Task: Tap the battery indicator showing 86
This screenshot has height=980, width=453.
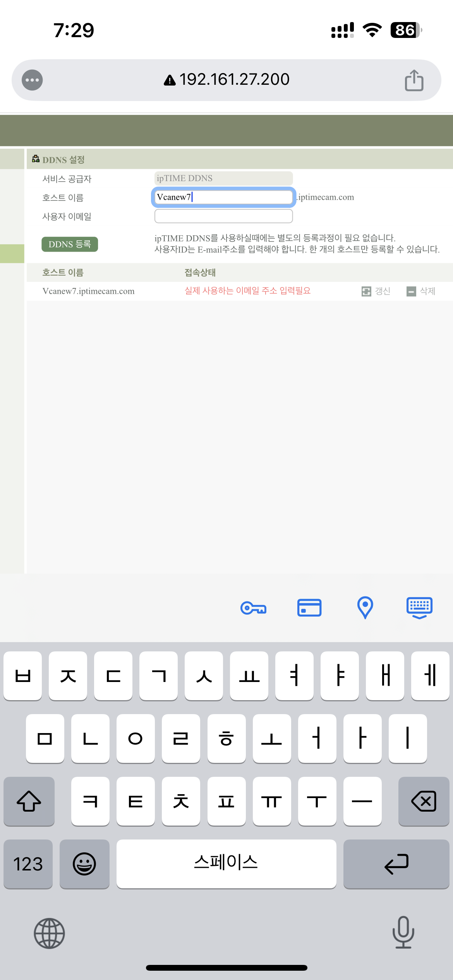Action: (x=406, y=30)
